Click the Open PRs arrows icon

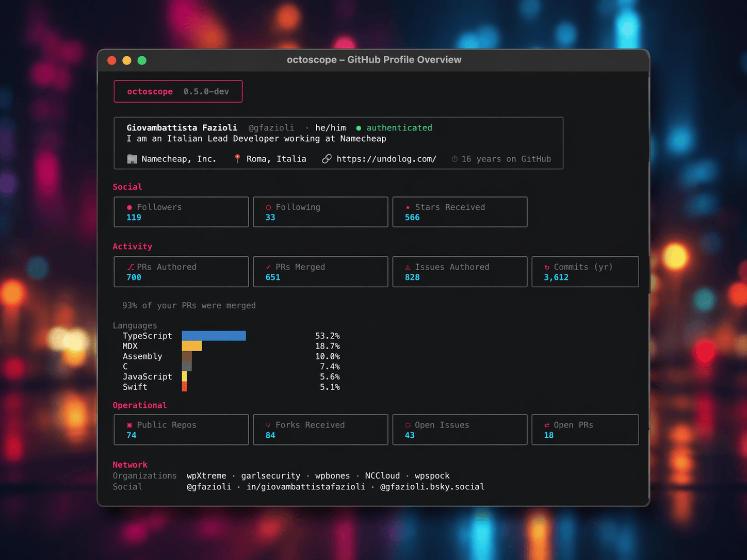pos(547,425)
